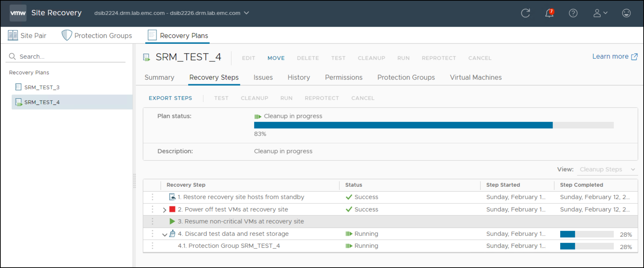Click the panel splitter drag handle
644x268 pixels.
point(134,181)
